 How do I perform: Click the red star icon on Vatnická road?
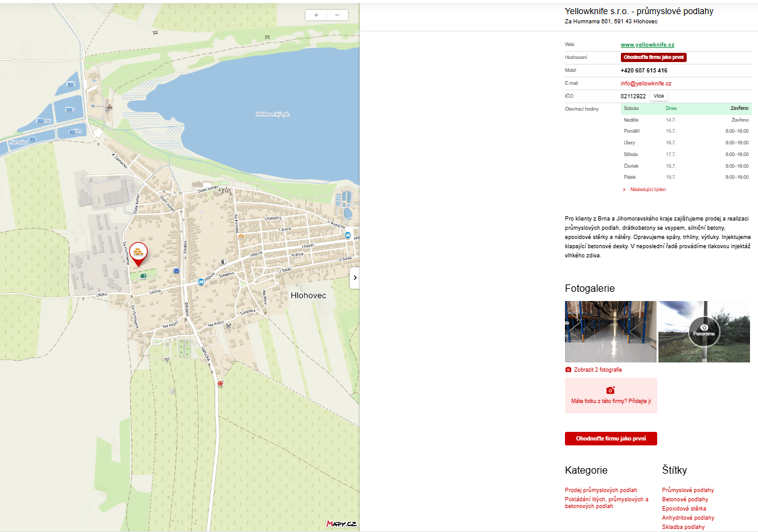pyautogui.click(x=220, y=383)
